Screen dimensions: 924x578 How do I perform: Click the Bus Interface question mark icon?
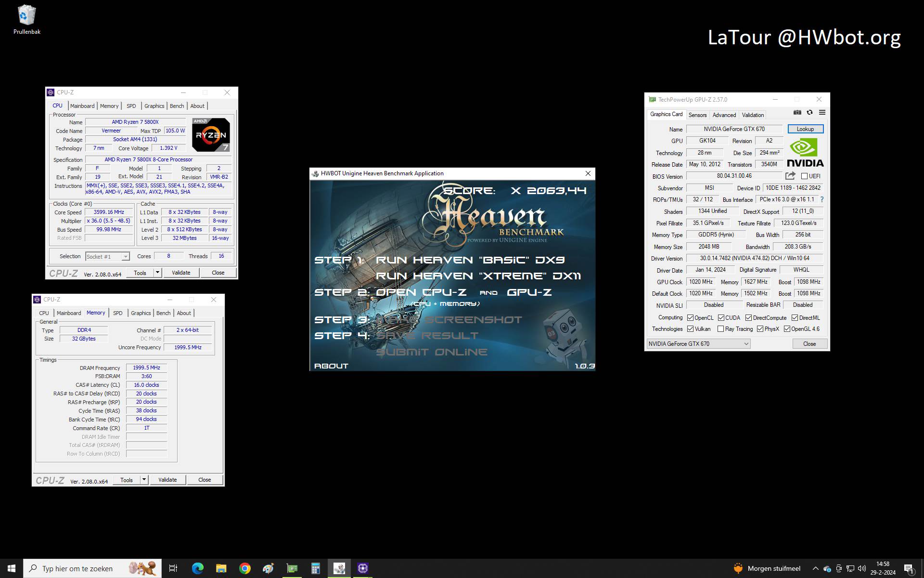[821, 199]
